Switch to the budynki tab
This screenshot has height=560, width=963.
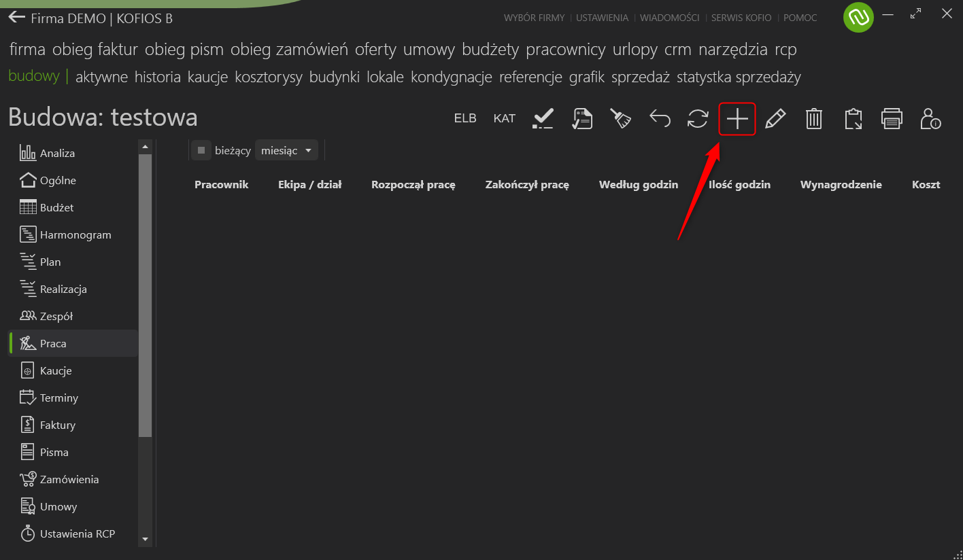[x=335, y=77]
